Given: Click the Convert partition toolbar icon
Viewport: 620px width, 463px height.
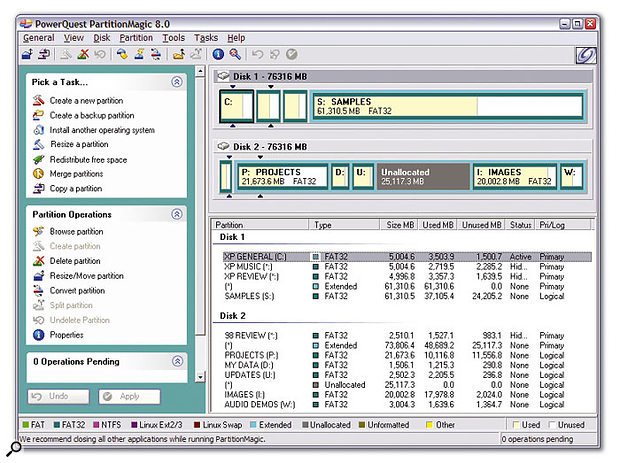Looking at the screenshot, I should coord(156,54).
